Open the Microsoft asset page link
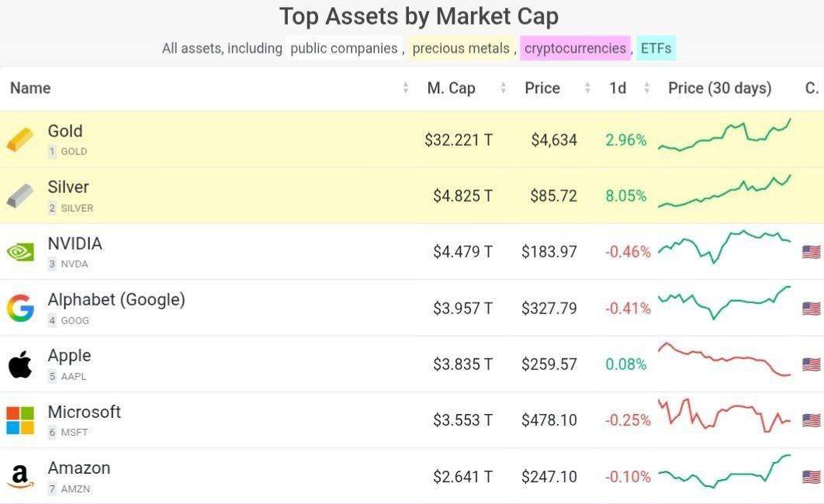Viewport: 824px width, 504px height. (x=85, y=413)
